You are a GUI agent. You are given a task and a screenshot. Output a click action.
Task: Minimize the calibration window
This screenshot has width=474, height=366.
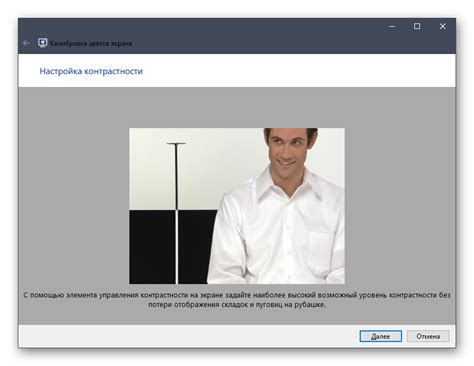tap(392, 26)
